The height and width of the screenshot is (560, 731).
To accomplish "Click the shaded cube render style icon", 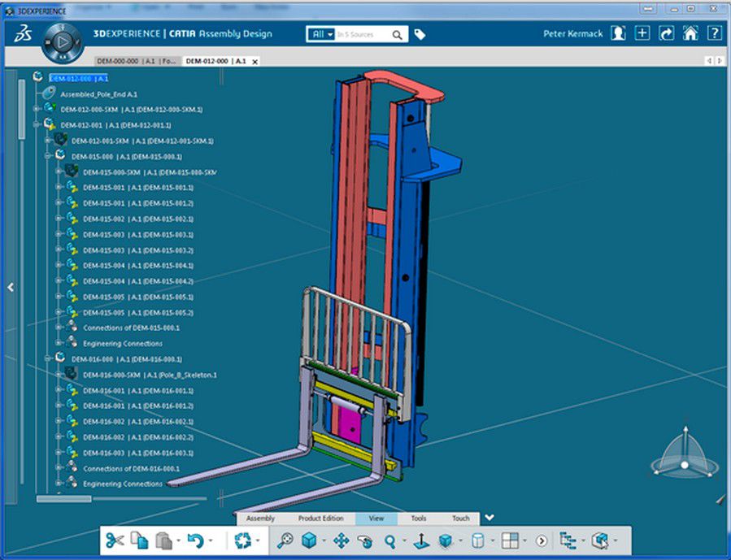I will (x=446, y=540).
